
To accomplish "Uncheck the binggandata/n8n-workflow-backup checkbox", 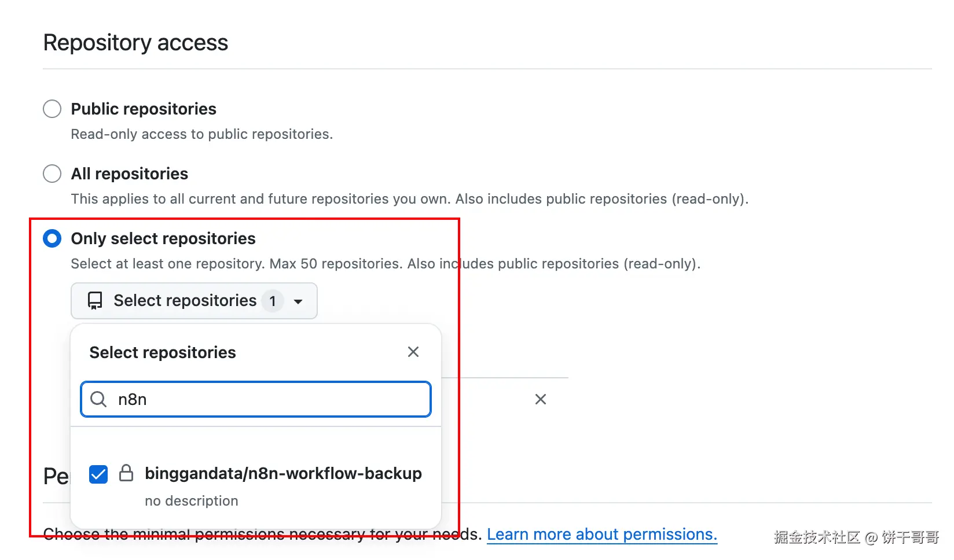I will (98, 474).
